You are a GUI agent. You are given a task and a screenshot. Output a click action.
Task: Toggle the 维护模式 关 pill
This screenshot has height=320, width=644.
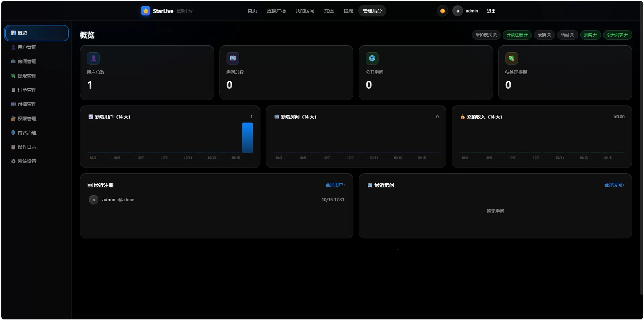486,35
